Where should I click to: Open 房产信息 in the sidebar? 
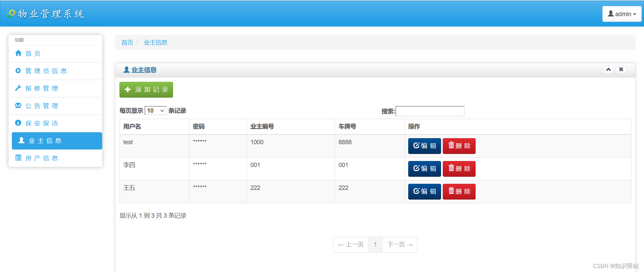click(x=55, y=158)
